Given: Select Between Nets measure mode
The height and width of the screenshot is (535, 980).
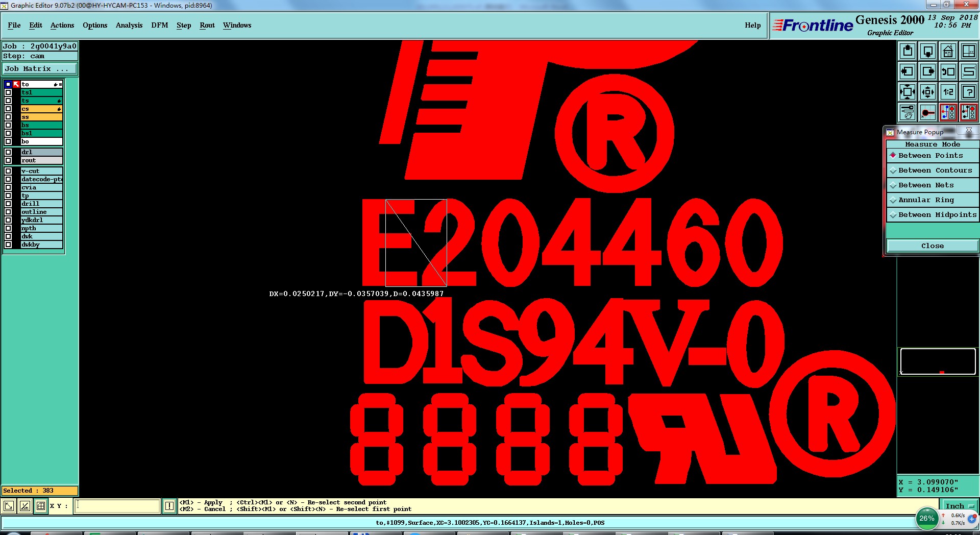Looking at the screenshot, I should tap(933, 185).
